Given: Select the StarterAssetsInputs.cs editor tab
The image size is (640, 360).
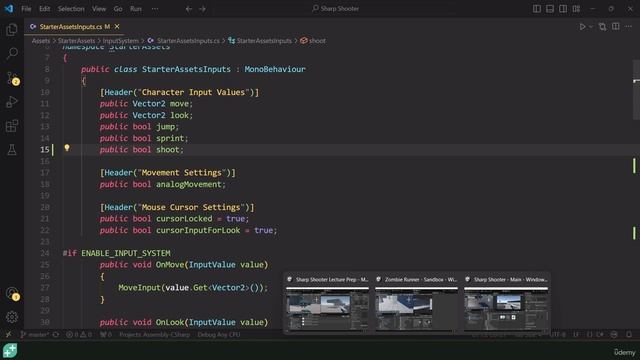Looking at the screenshot, I should (x=75, y=27).
